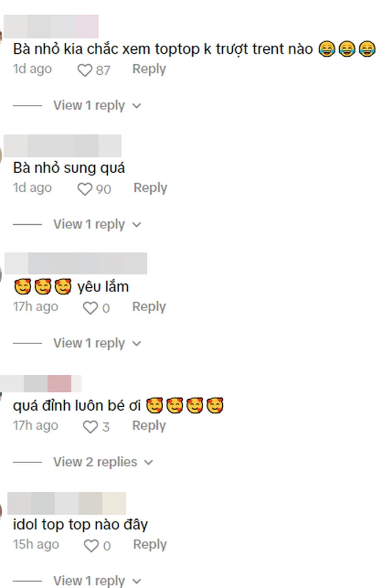This screenshot has height=588, width=382.
Task: Open blurred username above "Bà nhỏ kia" comment
Action: (x=51, y=26)
